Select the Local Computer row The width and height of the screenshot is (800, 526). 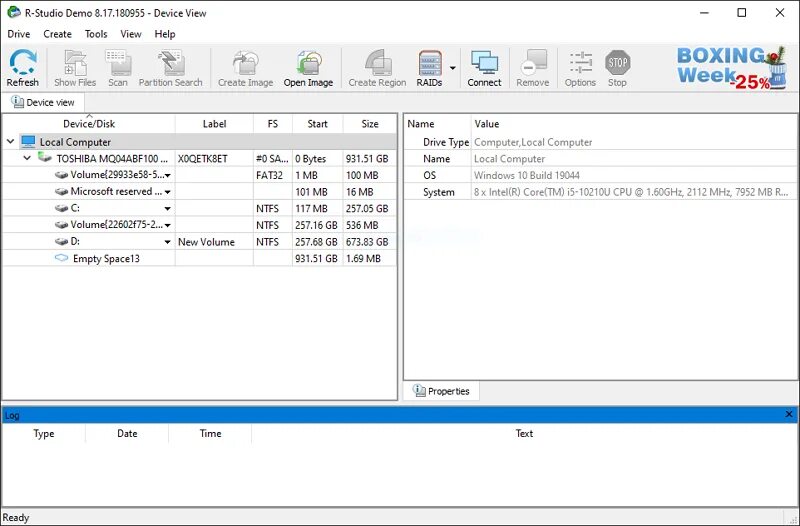coord(199,142)
